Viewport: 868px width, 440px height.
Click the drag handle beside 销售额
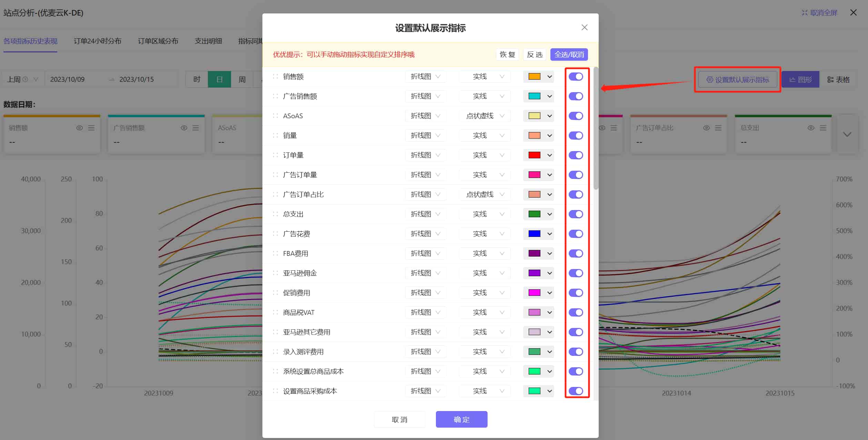point(275,77)
